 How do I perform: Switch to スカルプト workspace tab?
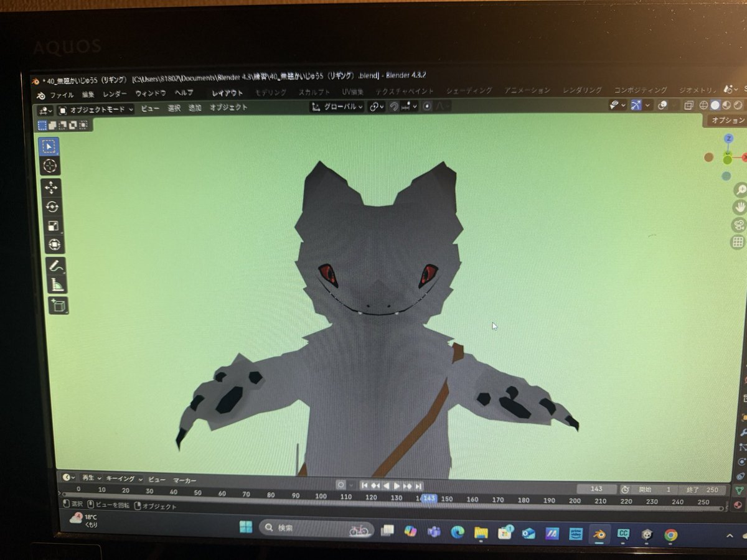click(315, 92)
